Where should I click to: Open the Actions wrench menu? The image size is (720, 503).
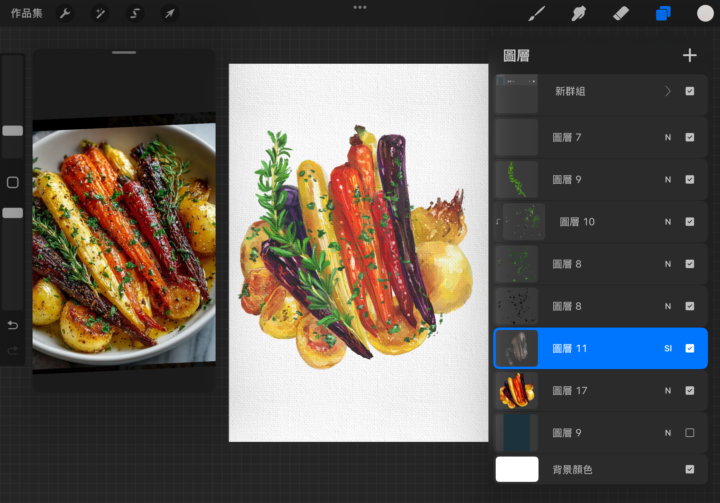coord(65,13)
